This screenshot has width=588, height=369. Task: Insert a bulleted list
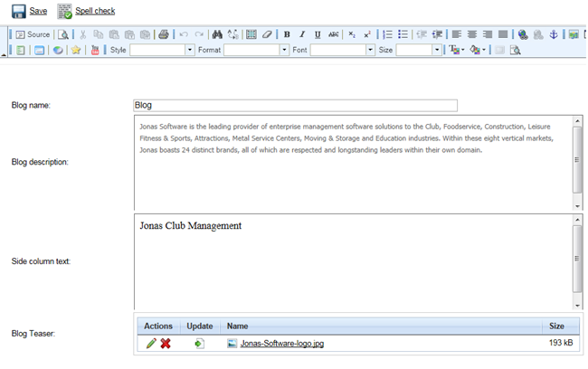tap(403, 34)
